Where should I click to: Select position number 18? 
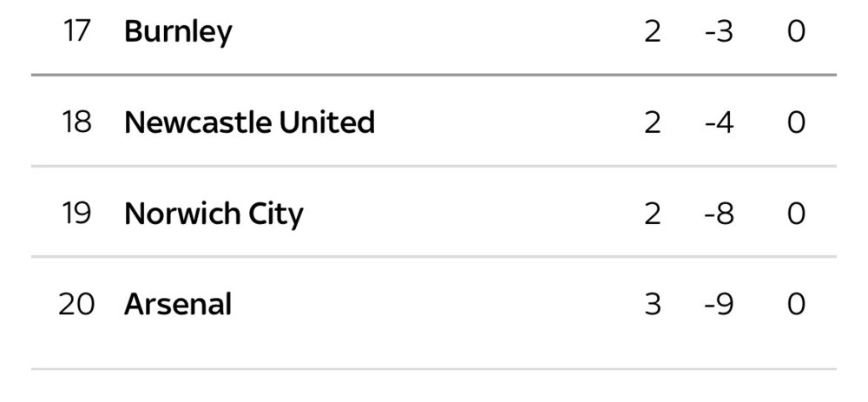coord(76,122)
